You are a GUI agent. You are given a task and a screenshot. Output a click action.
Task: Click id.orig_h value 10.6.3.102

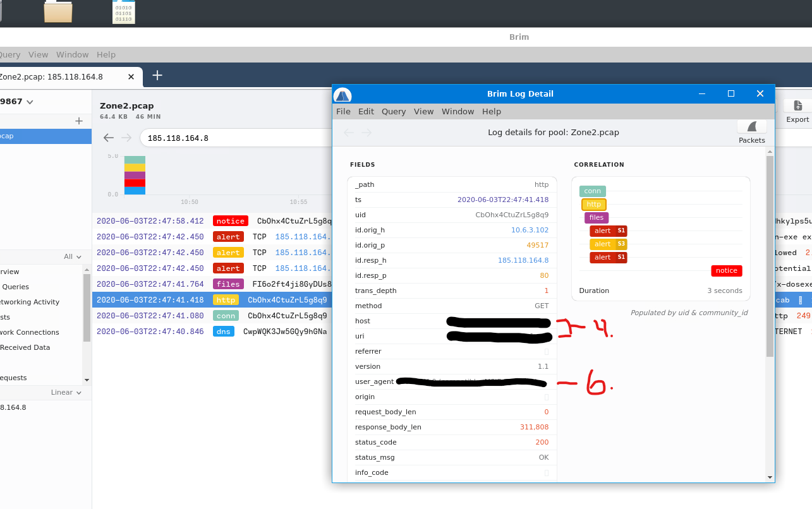[x=530, y=230]
